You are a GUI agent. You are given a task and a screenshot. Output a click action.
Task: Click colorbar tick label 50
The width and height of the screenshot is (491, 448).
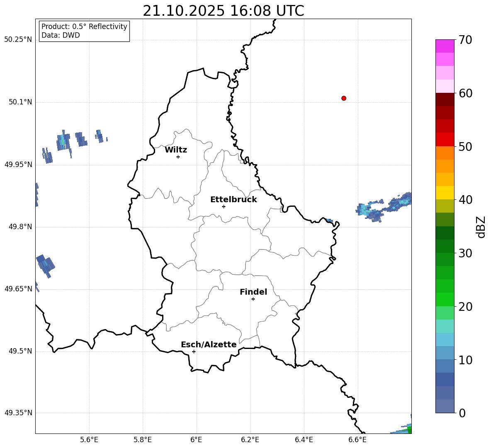point(465,147)
